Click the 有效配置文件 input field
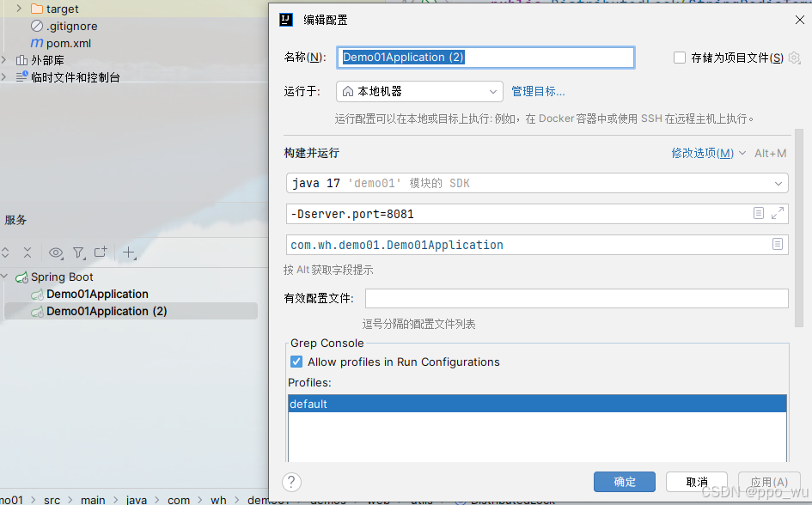Image resolution: width=812 pixels, height=505 pixels. coord(577,299)
